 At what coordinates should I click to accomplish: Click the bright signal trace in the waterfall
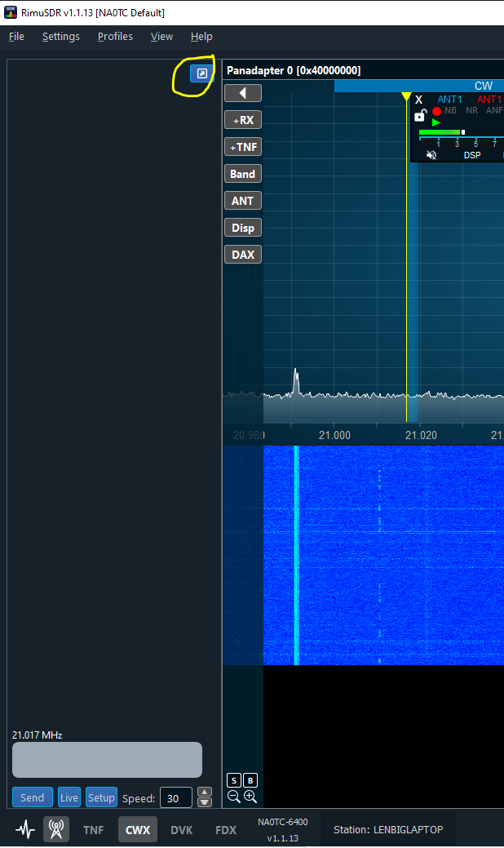point(296,555)
